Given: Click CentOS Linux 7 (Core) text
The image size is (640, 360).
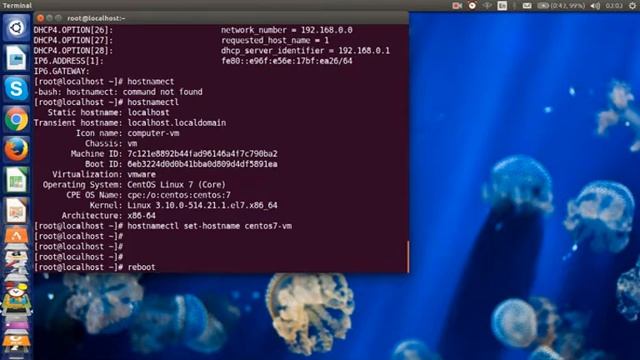Looking at the screenshot, I should [x=176, y=184].
